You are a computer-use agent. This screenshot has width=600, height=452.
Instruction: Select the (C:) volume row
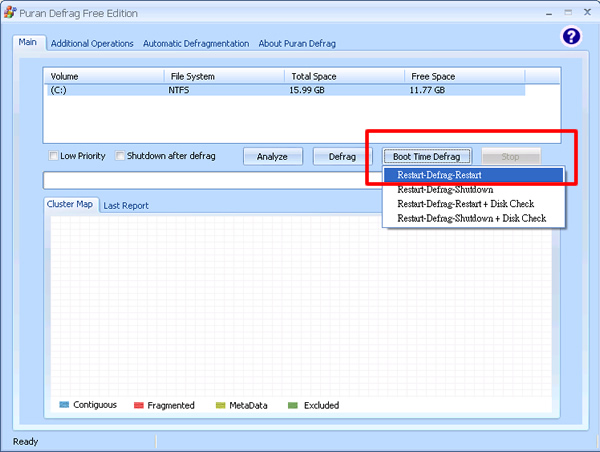[x=285, y=90]
